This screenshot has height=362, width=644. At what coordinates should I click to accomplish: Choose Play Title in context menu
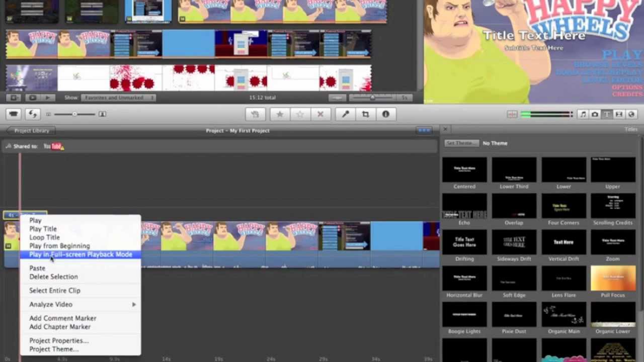[80, 229]
